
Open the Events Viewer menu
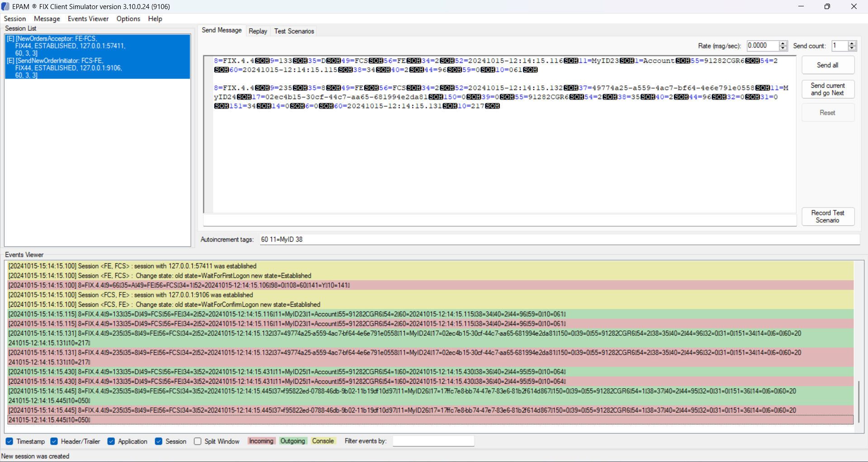[88, 19]
